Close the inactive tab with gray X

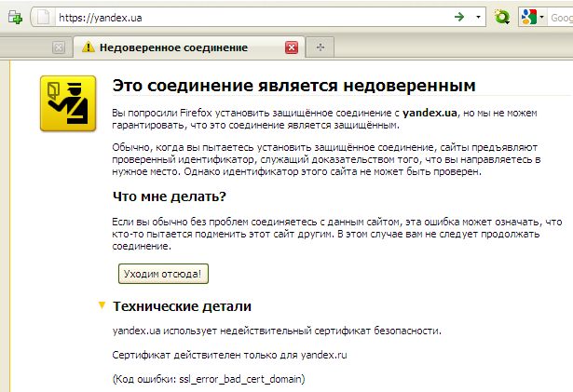tap(59, 47)
